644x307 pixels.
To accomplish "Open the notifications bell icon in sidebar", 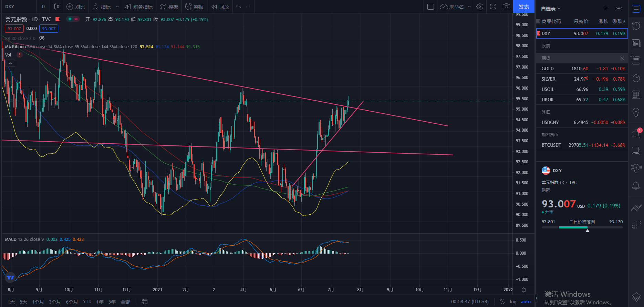I will 636,186.
